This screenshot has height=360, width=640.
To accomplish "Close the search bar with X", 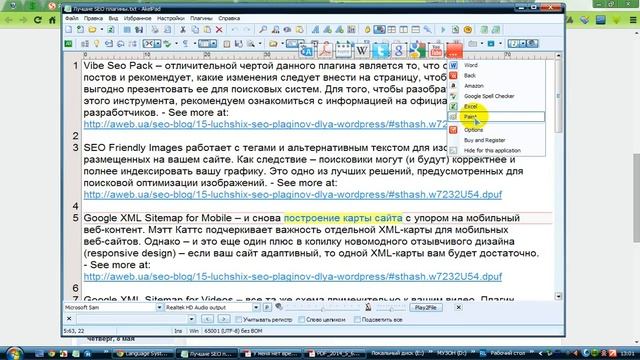I will (69, 319).
